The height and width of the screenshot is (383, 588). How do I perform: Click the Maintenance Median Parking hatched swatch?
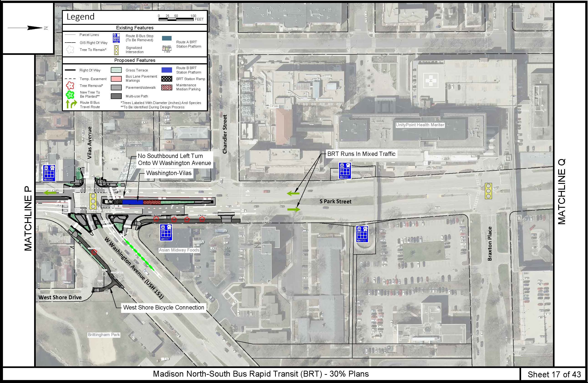coord(167,87)
